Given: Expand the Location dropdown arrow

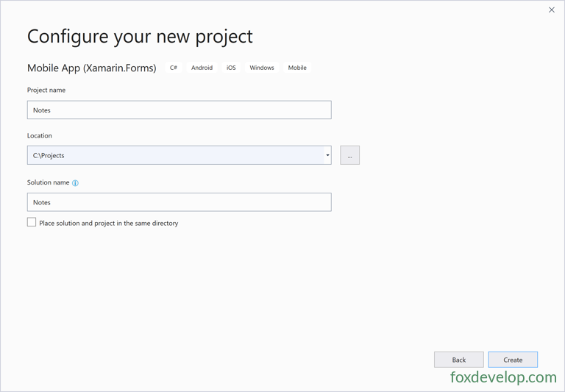Looking at the screenshot, I should point(327,155).
